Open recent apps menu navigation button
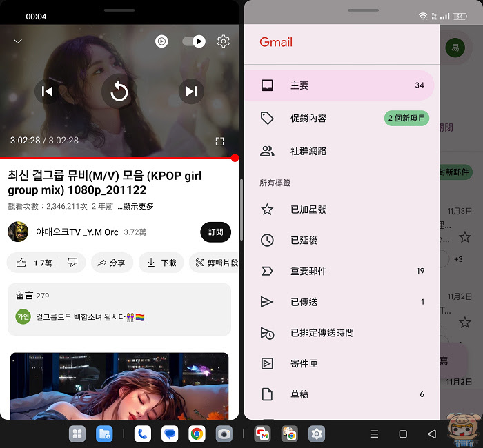The image size is (483, 448). click(374, 434)
